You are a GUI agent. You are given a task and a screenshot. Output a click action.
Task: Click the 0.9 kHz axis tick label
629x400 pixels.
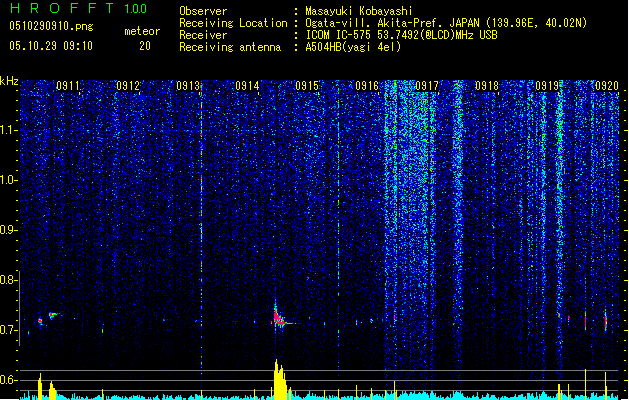[9, 230]
